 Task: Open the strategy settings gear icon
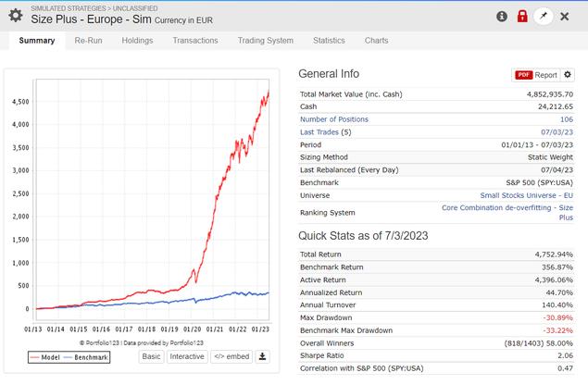point(15,16)
